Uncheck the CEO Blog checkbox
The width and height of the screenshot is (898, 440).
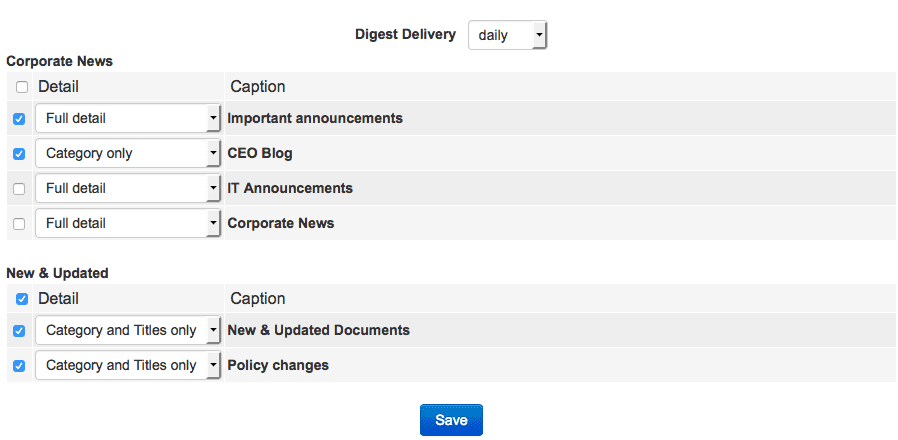point(19,154)
